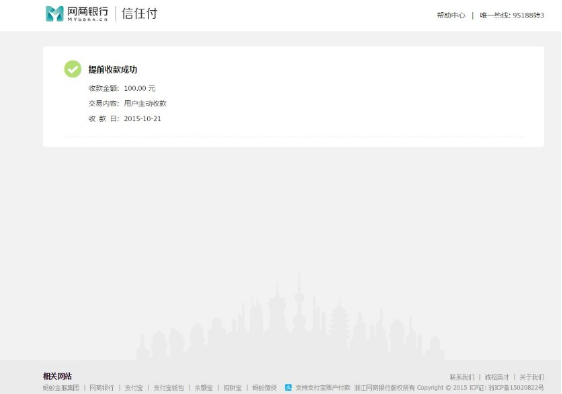Click the 提前收款成功 success heading
Viewport: 562px width, 394px height.
pyautogui.click(x=113, y=69)
